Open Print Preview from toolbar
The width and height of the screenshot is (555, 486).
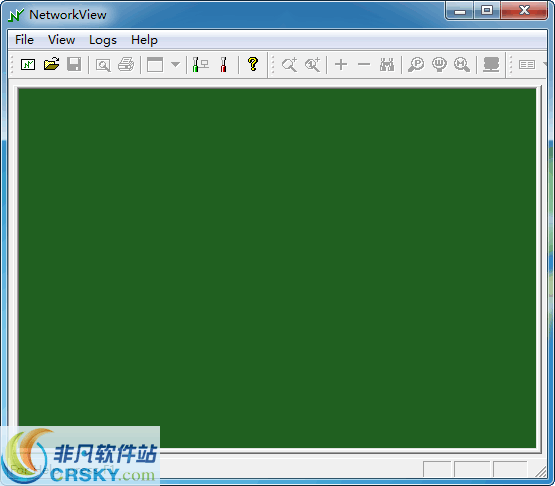click(103, 65)
